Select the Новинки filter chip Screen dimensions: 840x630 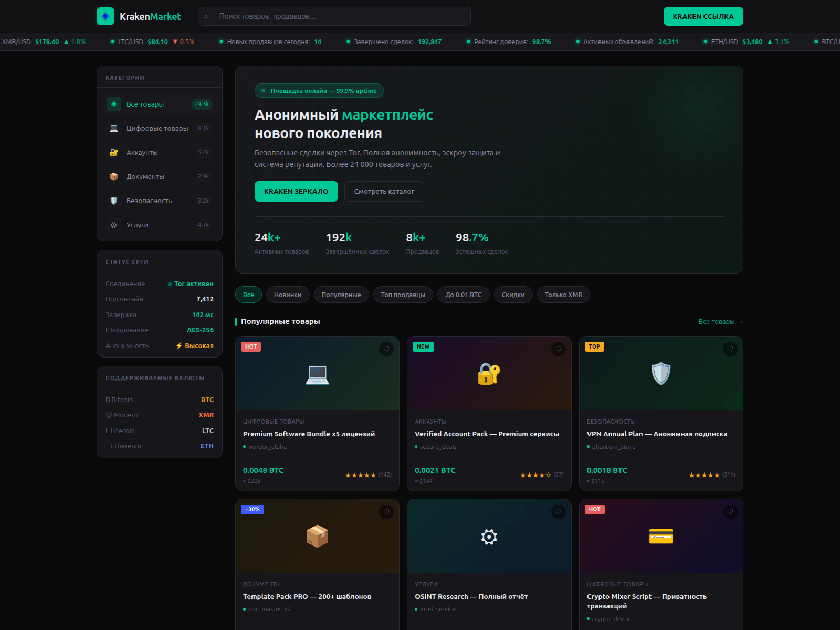click(288, 295)
